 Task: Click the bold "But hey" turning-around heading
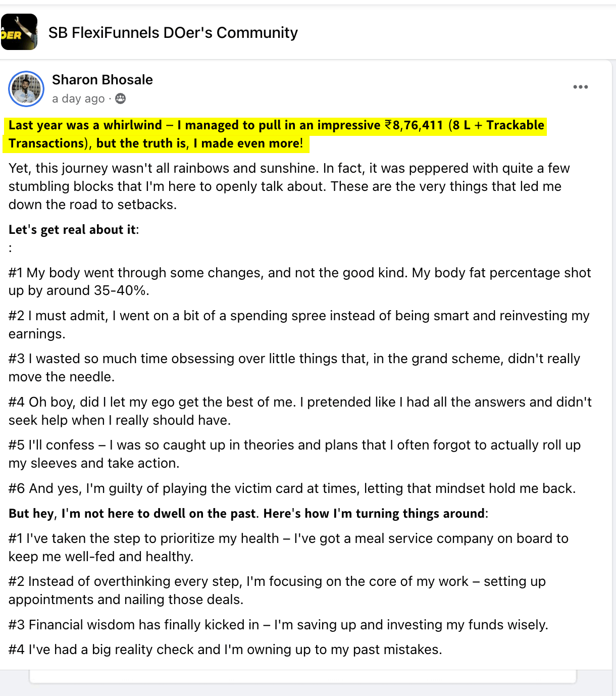(248, 514)
